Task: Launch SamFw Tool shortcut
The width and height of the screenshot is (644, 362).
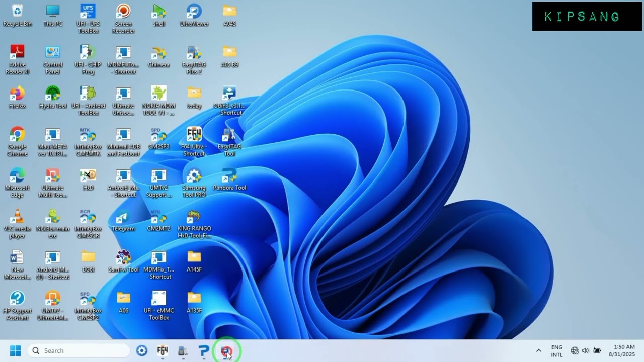Action: coord(123,262)
